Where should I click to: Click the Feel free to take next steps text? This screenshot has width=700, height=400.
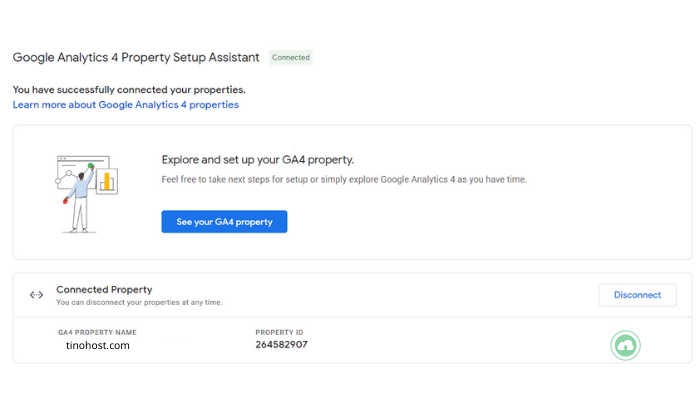point(344,180)
